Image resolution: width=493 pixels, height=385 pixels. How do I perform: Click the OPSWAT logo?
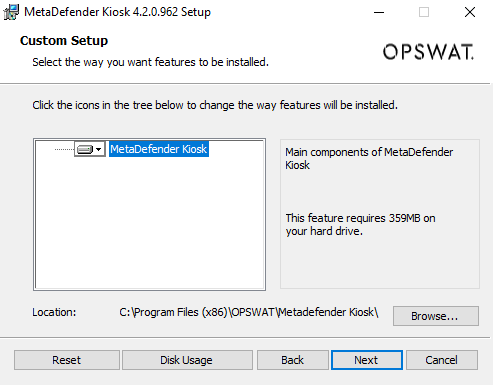tap(428, 52)
